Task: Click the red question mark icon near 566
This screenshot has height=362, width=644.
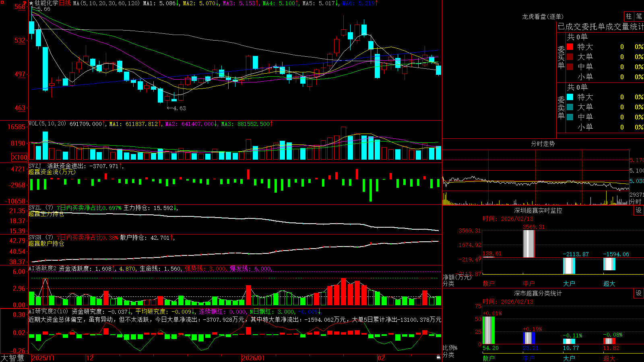Action: point(25,3)
